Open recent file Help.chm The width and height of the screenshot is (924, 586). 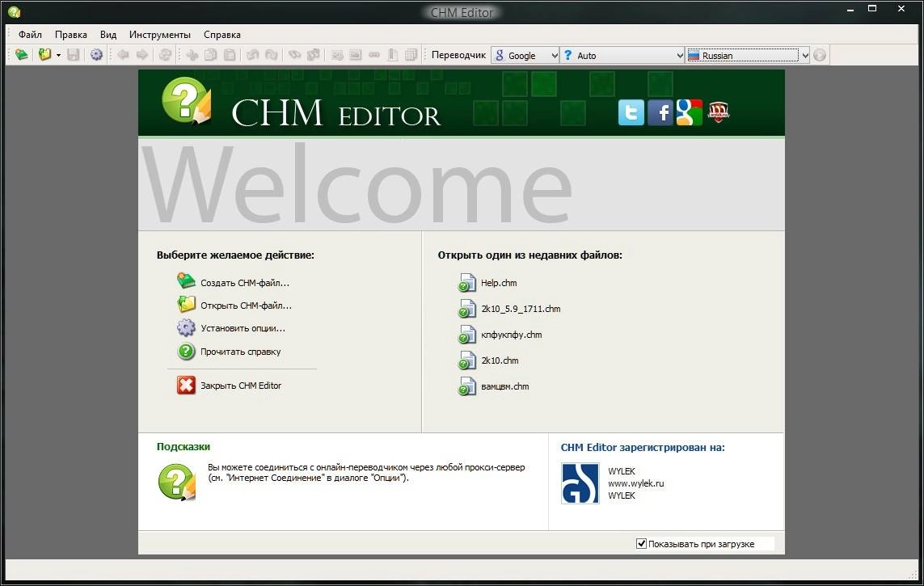(499, 283)
